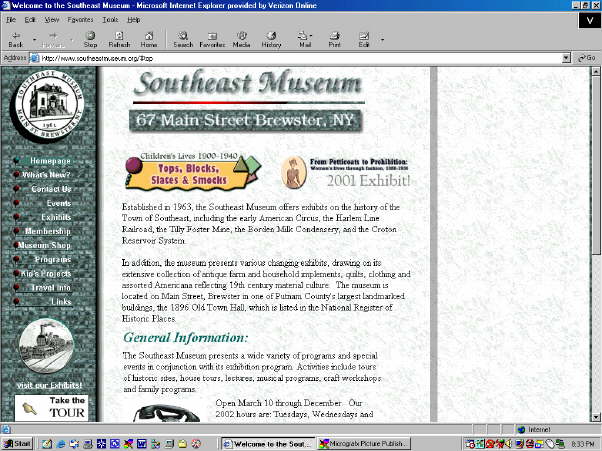The height and width of the screenshot is (451, 602).
Task: Open the Back history dropdown arrow
Action: coord(34,39)
